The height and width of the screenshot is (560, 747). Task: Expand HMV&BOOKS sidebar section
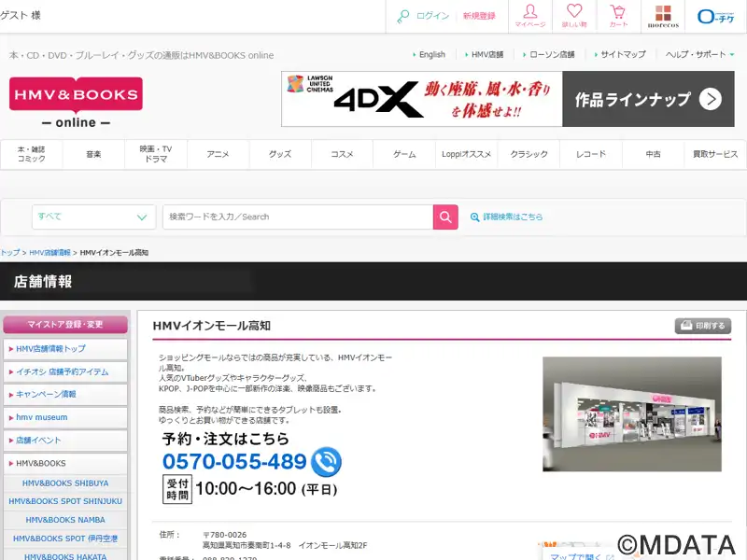click(x=65, y=463)
